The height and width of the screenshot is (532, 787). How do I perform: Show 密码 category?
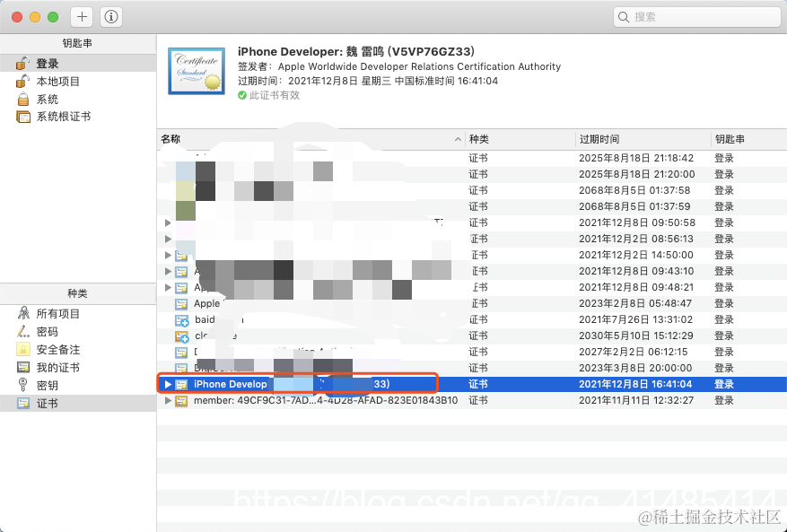(78, 332)
